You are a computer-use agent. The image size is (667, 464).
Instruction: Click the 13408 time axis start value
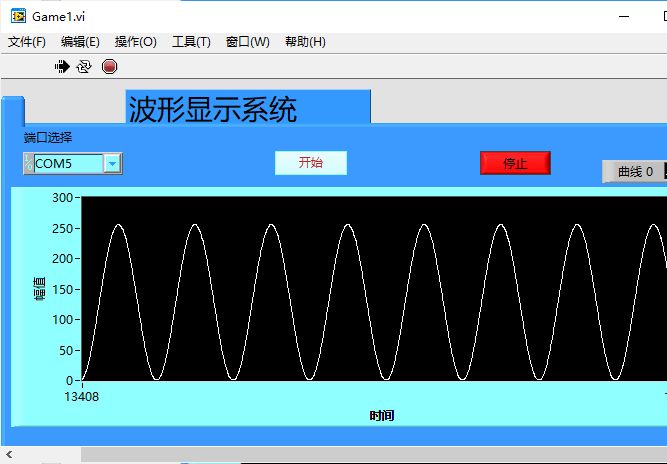81,397
